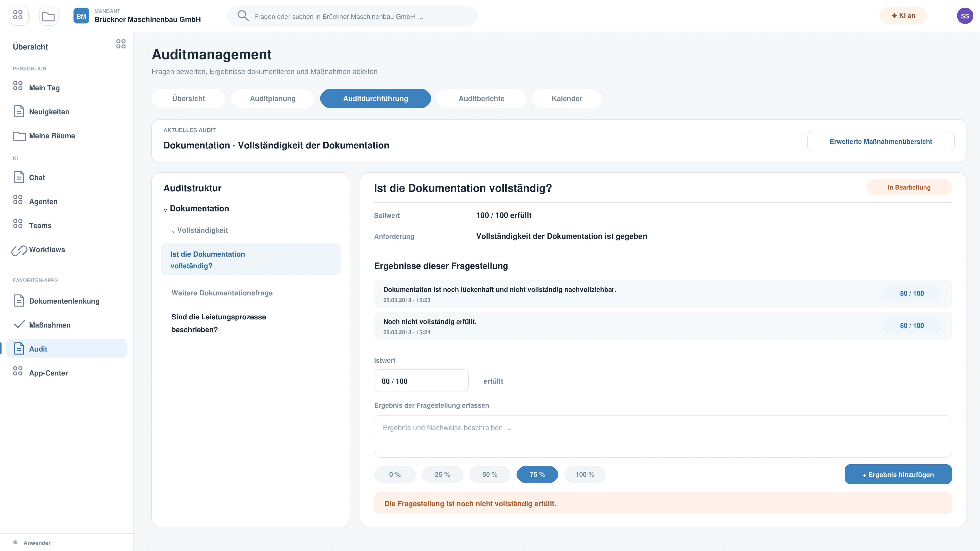Select the 100 % rating option
The image size is (980, 551).
(x=585, y=474)
